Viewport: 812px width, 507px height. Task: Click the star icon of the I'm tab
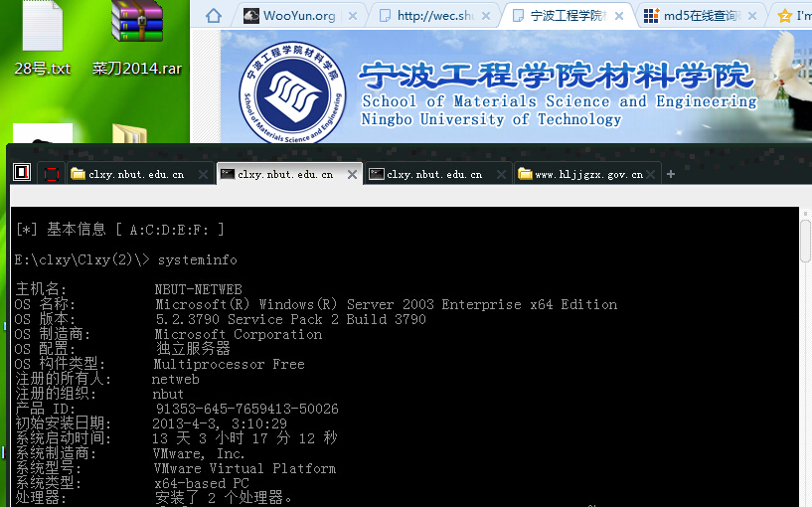784,16
